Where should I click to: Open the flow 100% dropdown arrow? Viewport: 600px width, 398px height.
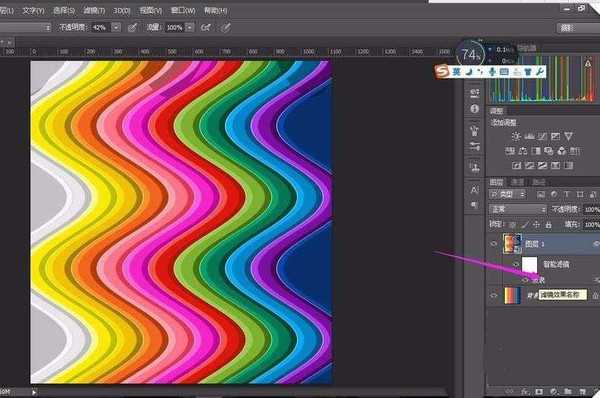(189, 27)
